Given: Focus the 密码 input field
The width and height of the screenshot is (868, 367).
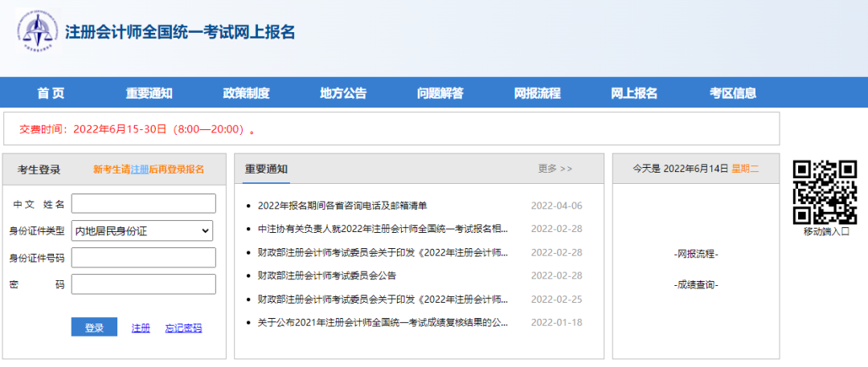Looking at the screenshot, I should [143, 284].
